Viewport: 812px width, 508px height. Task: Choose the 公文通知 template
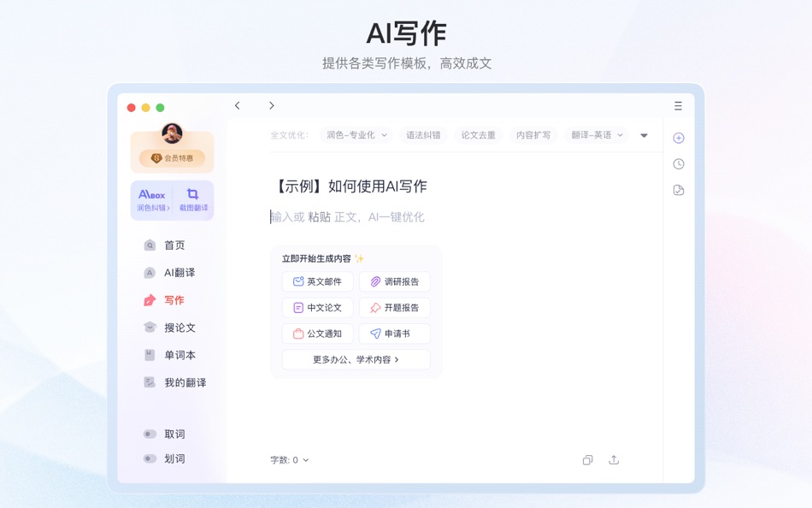317,334
